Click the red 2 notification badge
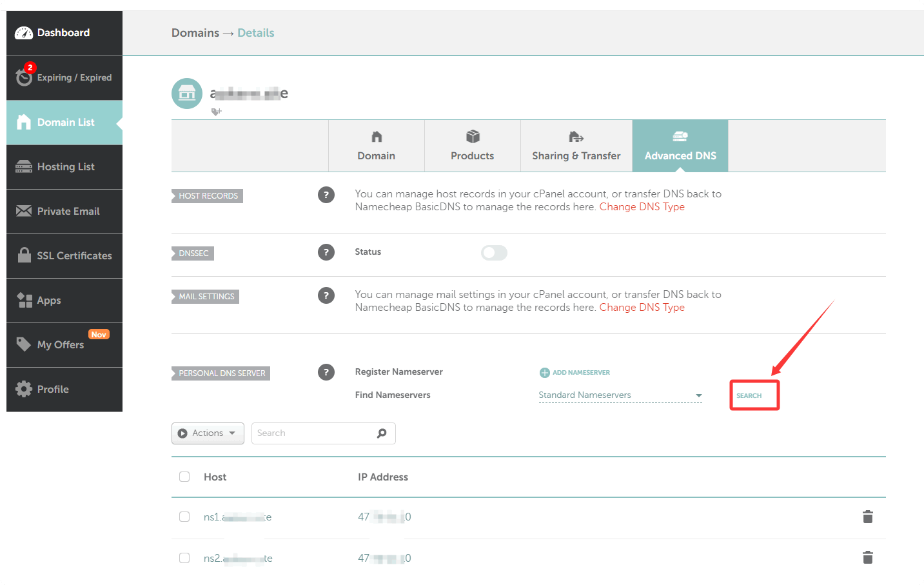 point(30,67)
